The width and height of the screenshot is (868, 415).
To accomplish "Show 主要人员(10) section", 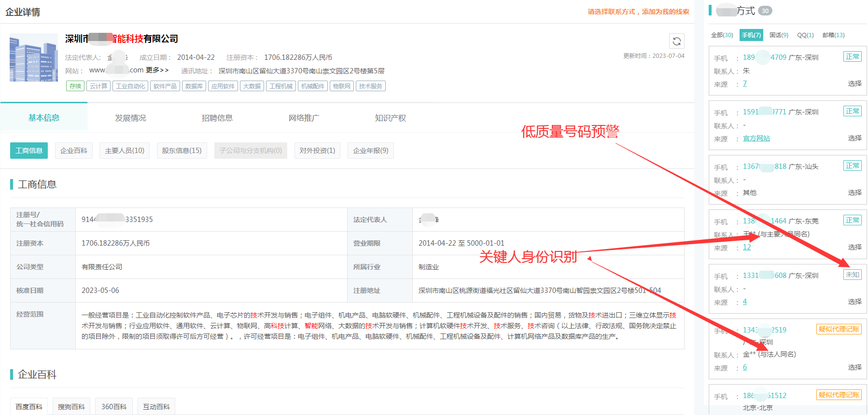I will pyautogui.click(x=125, y=151).
